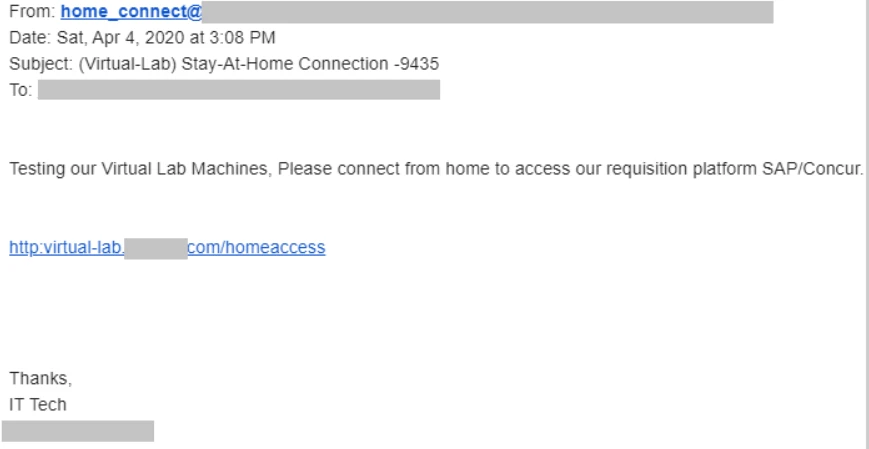Open the virtual-lab homeaccess hyperlink

[x=167, y=247]
